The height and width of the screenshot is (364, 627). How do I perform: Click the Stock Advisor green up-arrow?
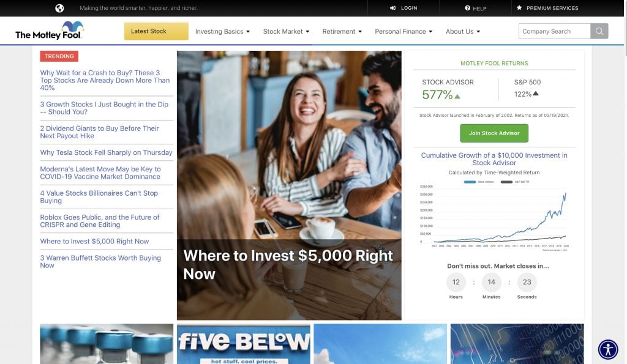tap(457, 96)
